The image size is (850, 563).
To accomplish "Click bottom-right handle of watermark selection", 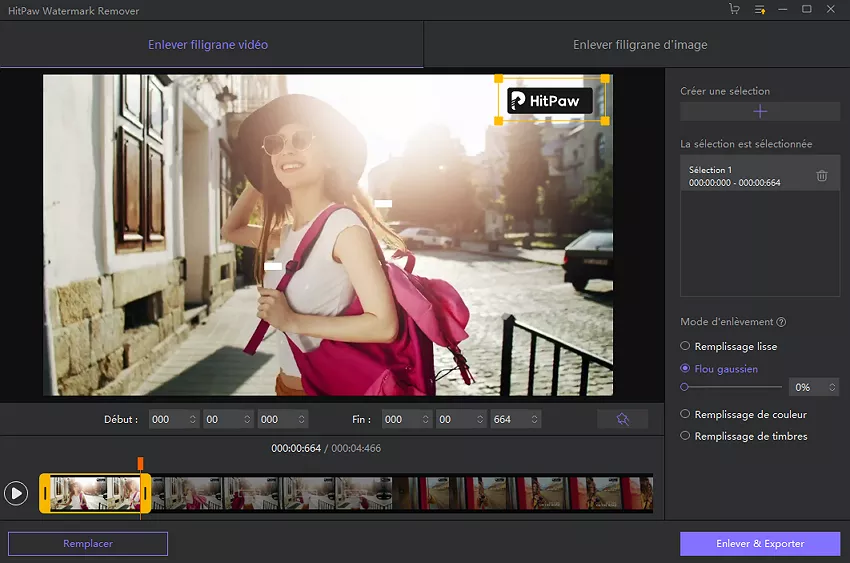I will pyautogui.click(x=605, y=121).
